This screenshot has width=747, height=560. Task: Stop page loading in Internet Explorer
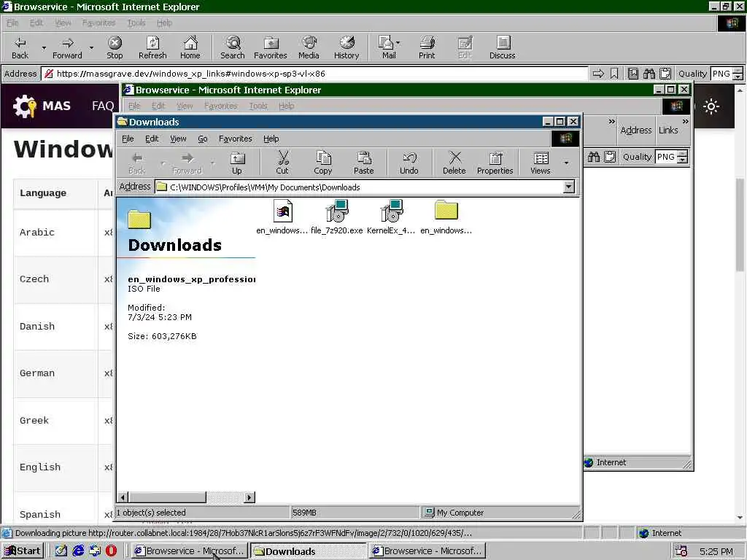(115, 47)
